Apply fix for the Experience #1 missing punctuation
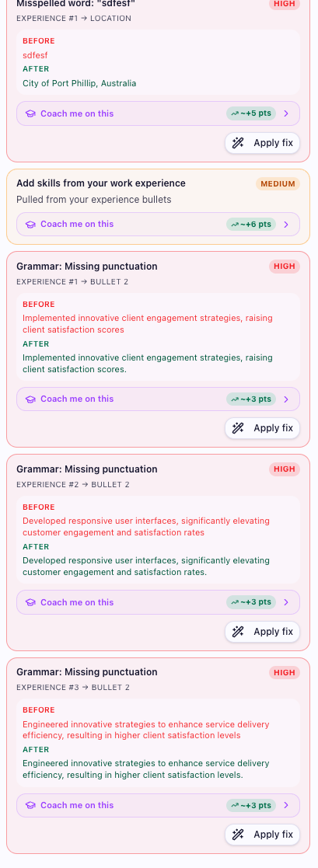 pos(263,428)
